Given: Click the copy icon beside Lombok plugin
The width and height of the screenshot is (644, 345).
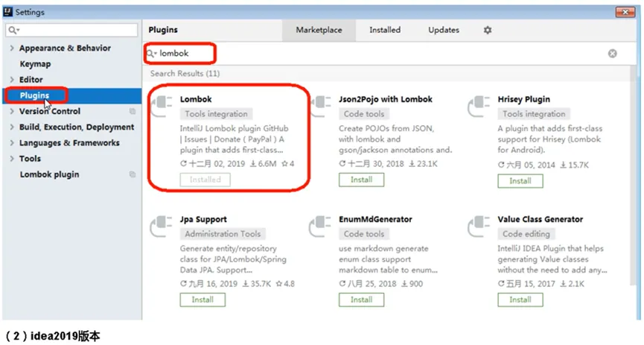Looking at the screenshot, I should [133, 174].
